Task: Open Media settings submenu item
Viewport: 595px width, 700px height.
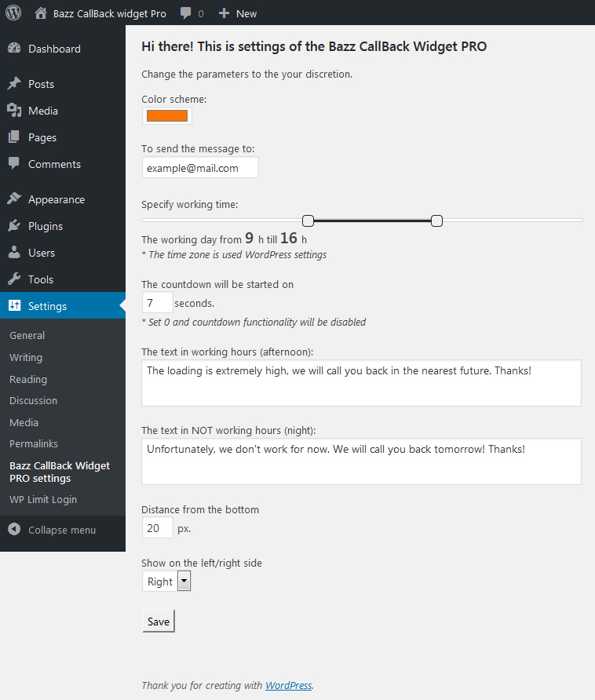Action: pos(24,422)
